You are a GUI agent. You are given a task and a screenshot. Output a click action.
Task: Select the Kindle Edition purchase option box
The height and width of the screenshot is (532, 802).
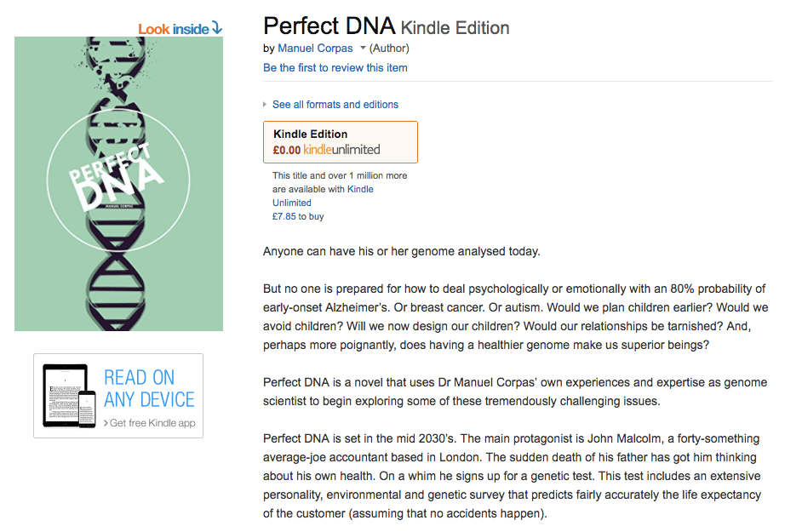[x=340, y=141]
